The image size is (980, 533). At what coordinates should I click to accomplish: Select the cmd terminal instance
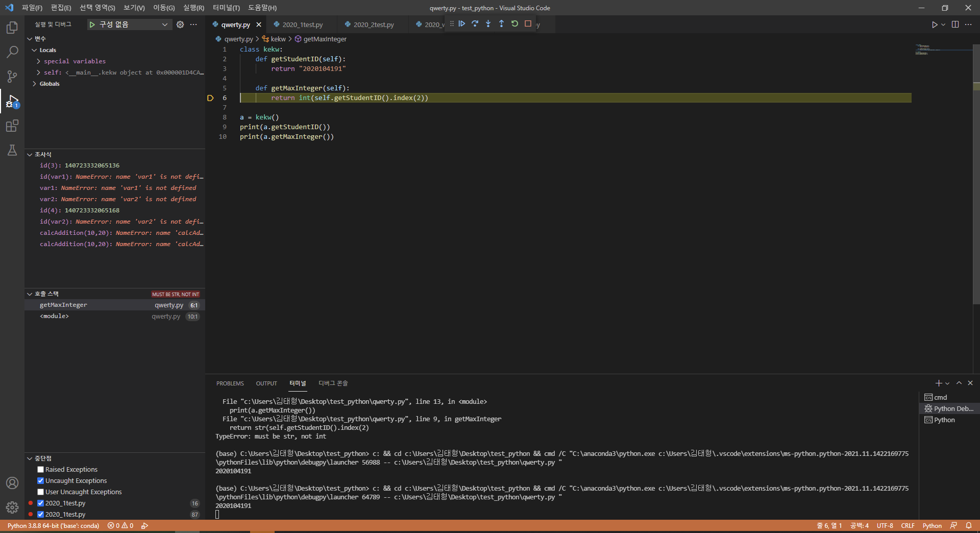point(949,397)
